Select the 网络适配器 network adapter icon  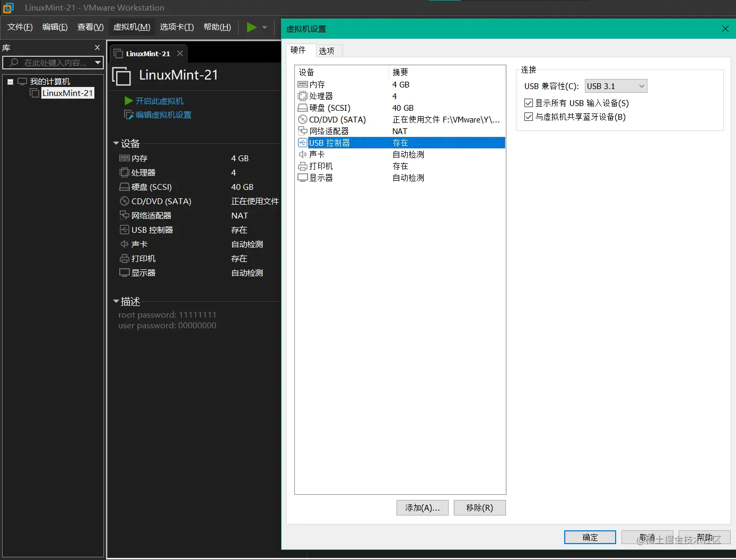(x=302, y=131)
